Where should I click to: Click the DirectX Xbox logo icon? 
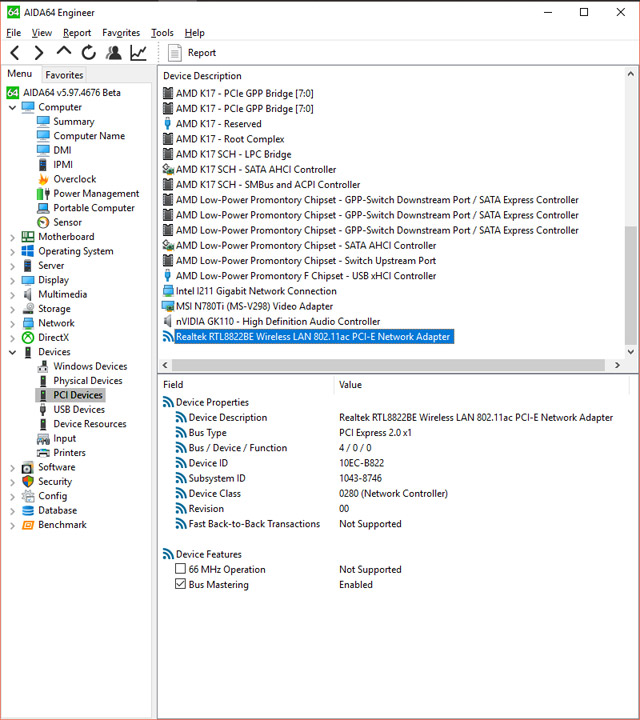[x=28, y=338]
